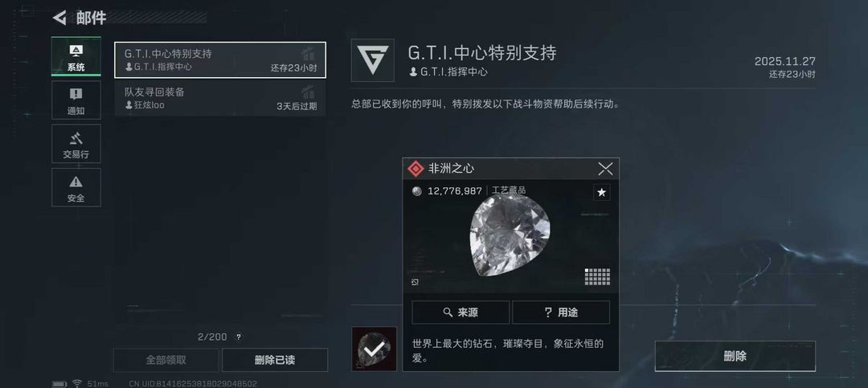This screenshot has height=388, width=868.
Task: Open the 系统 system mail tab
Action: point(76,56)
